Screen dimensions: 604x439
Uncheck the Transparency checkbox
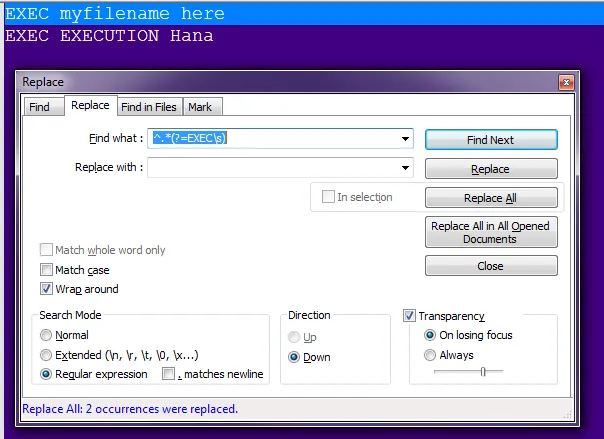click(409, 316)
